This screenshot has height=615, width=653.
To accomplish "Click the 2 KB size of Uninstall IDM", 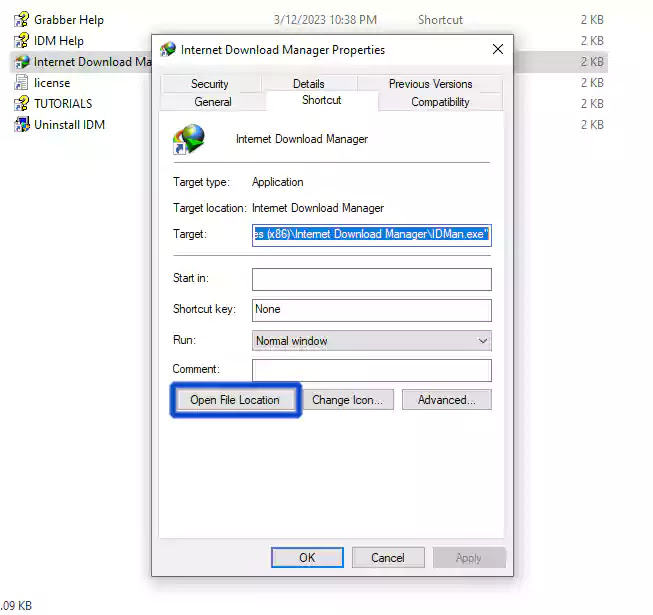I will 592,124.
